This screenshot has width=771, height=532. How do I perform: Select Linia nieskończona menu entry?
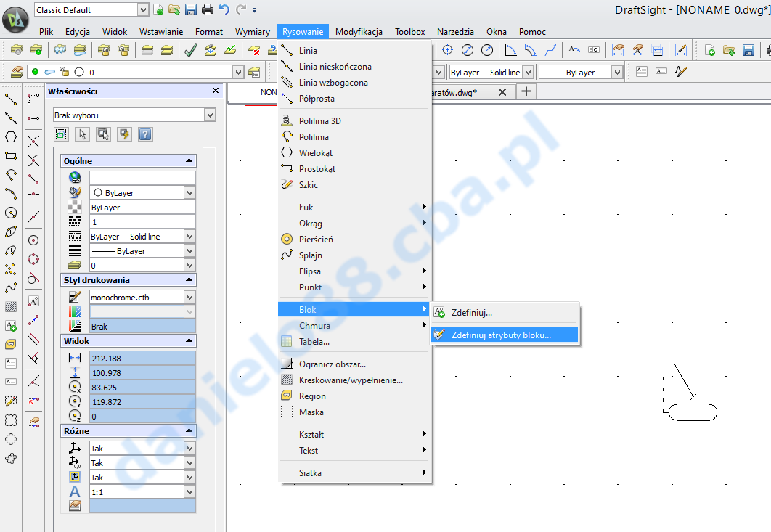(x=353, y=66)
